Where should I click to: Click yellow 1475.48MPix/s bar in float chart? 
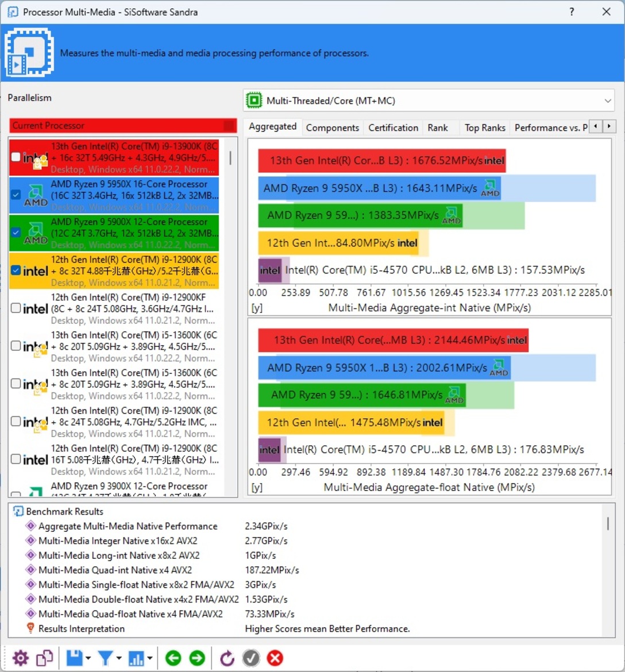351,423
